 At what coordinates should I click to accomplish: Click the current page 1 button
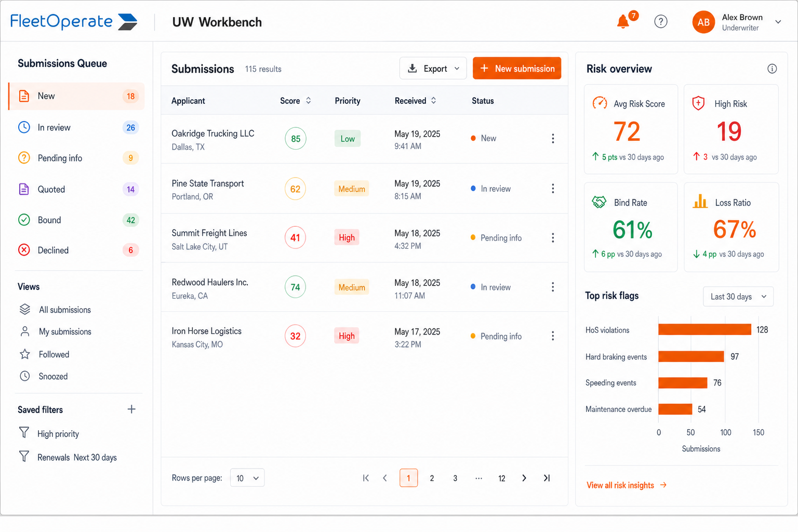click(x=408, y=478)
